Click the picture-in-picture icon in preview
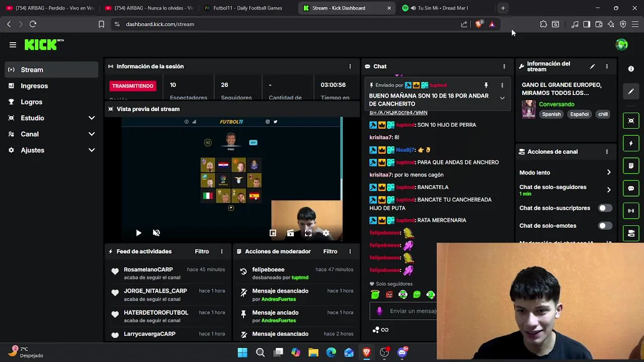This screenshot has width=644, height=362. click(x=273, y=233)
